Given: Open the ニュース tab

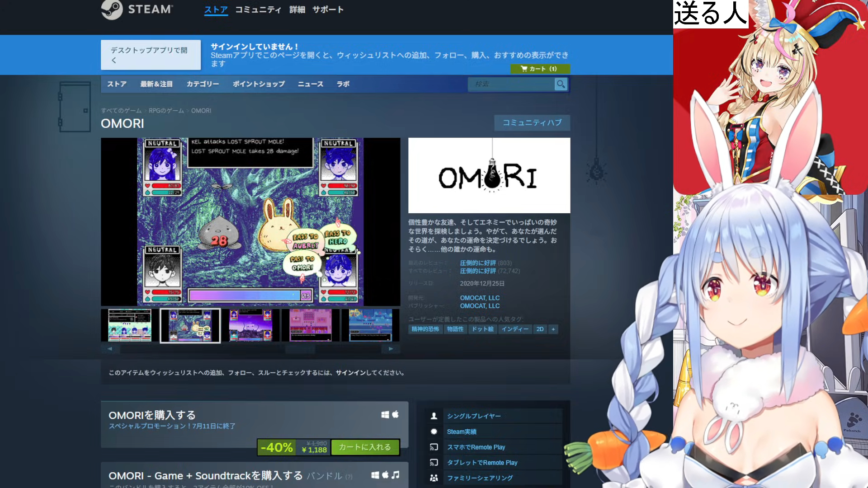Looking at the screenshot, I should (x=311, y=84).
